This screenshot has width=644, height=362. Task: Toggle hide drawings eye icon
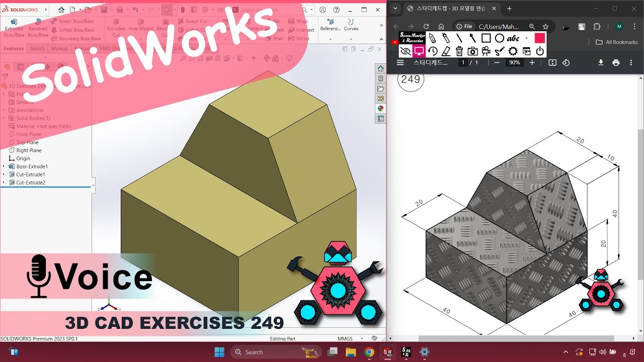pos(405,51)
